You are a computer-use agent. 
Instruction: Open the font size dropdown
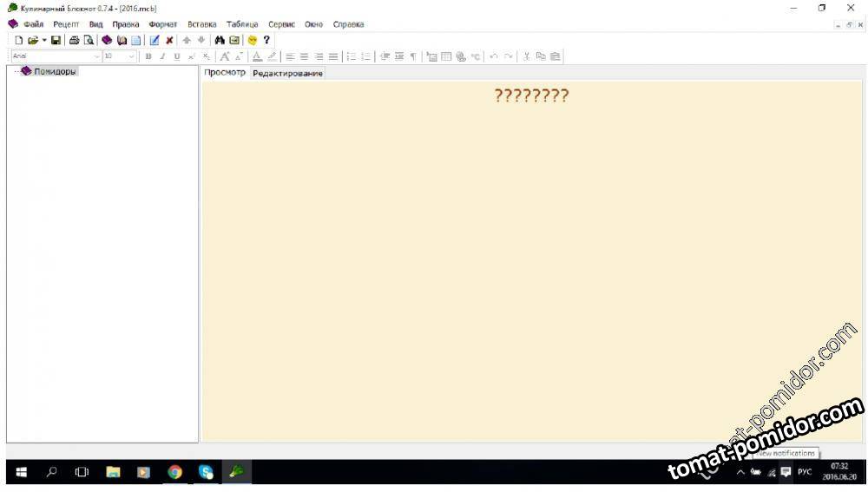coord(132,56)
